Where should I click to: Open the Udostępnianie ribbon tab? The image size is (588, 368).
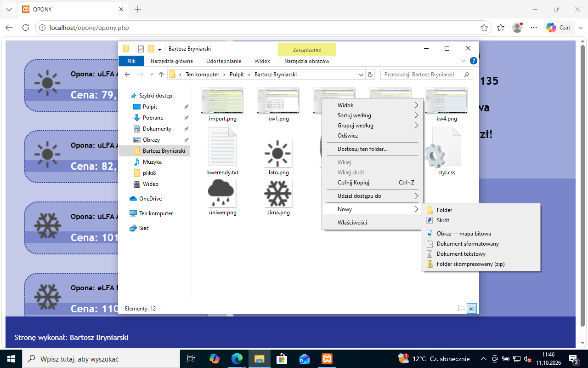pos(224,61)
